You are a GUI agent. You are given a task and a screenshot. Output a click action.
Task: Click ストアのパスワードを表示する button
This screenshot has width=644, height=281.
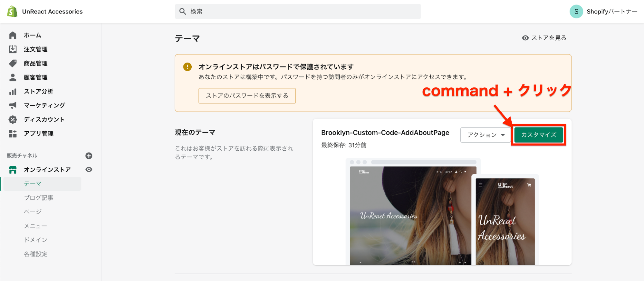click(247, 96)
